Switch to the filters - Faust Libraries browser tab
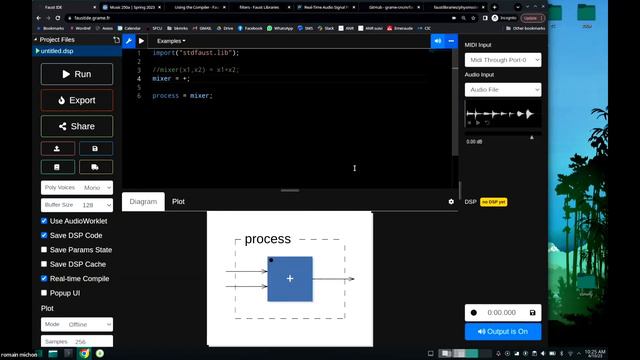Screen dimensions: 640x360 pyautogui.click(x=261, y=7)
